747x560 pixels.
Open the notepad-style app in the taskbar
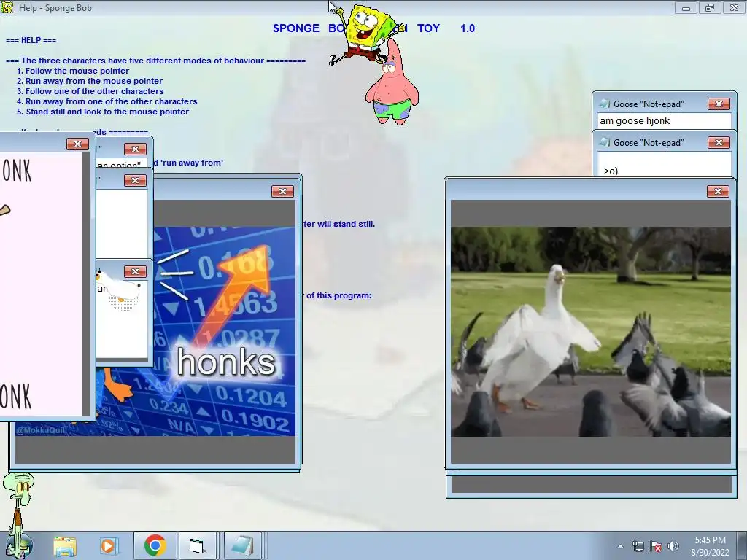242,545
